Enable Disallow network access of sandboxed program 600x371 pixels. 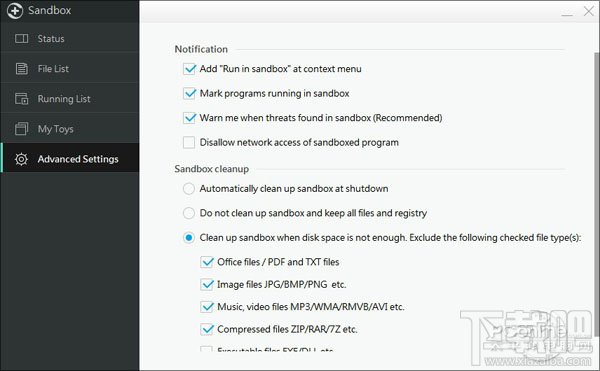click(189, 142)
